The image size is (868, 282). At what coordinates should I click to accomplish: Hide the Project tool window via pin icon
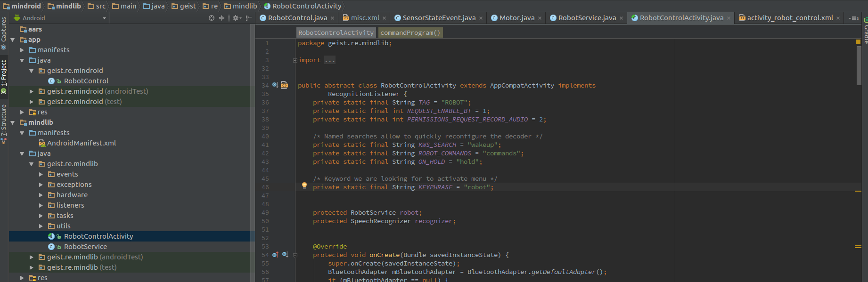click(248, 18)
